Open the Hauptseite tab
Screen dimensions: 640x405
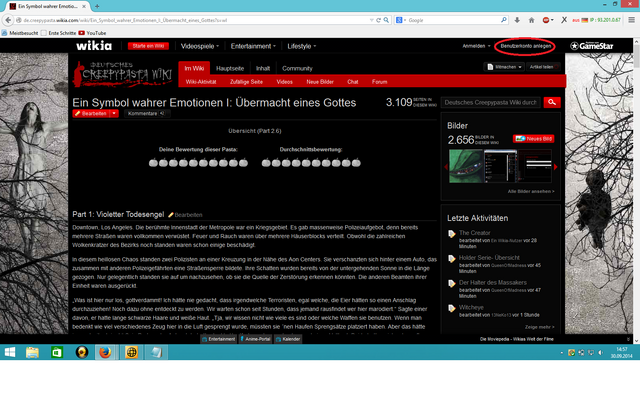click(x=230, y=69)
